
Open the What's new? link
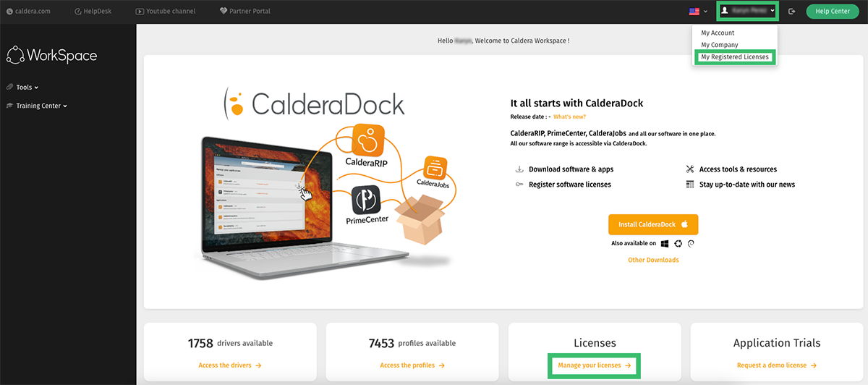click(x=569, y=117)
